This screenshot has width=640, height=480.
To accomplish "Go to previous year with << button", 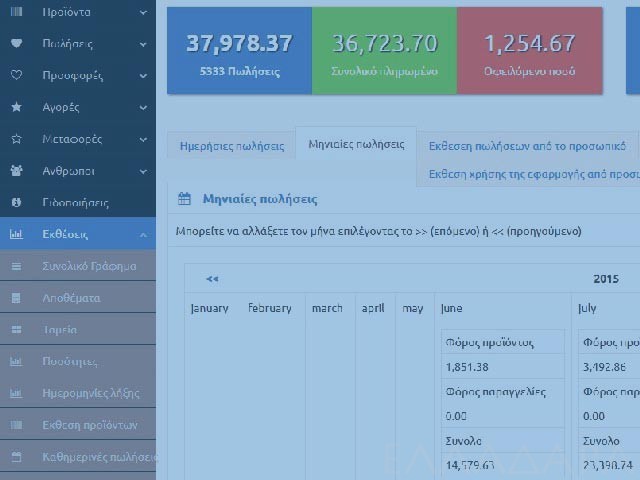I will click(212, 279).
